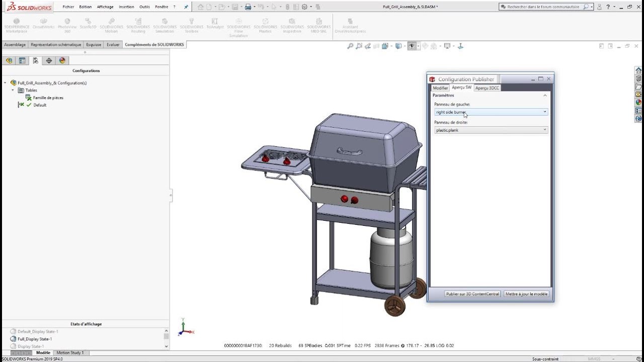Switch to the Assemblage ribbon tab
644x362 pixels.
coord(15,45)
